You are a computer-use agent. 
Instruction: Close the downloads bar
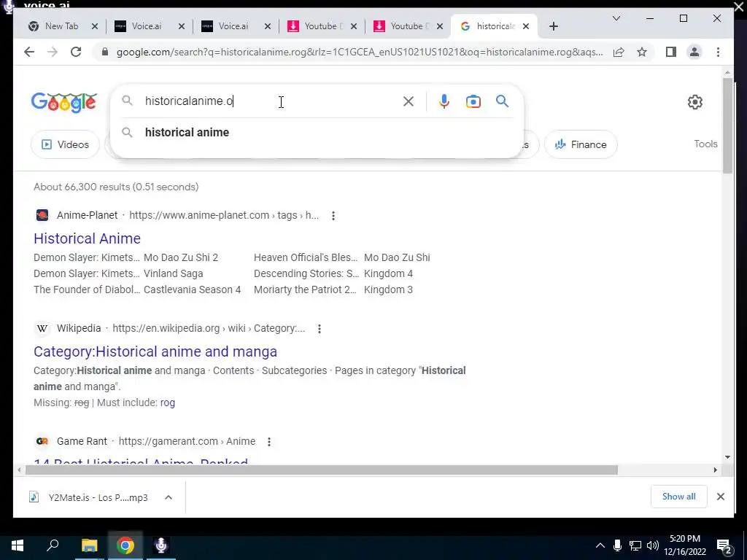pos(720,497)
